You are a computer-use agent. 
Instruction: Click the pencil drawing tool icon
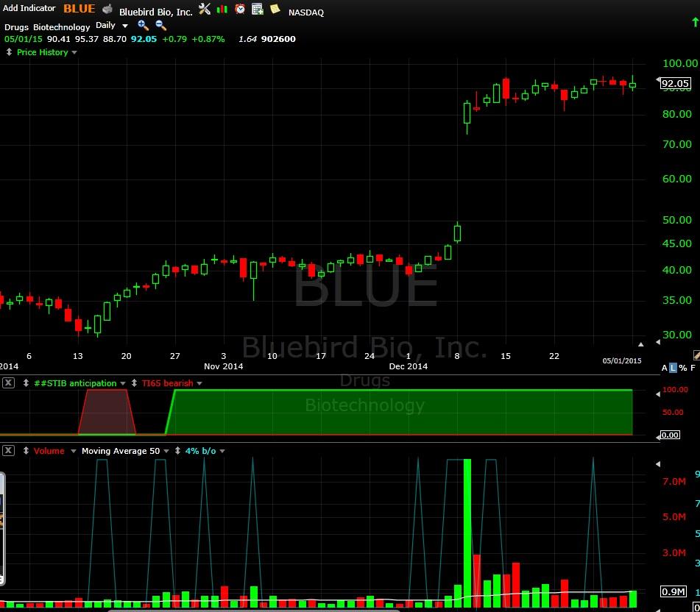tap(696, 355)
